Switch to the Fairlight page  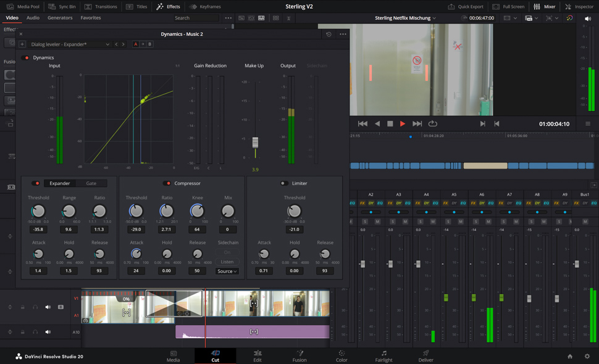[383, 356]
